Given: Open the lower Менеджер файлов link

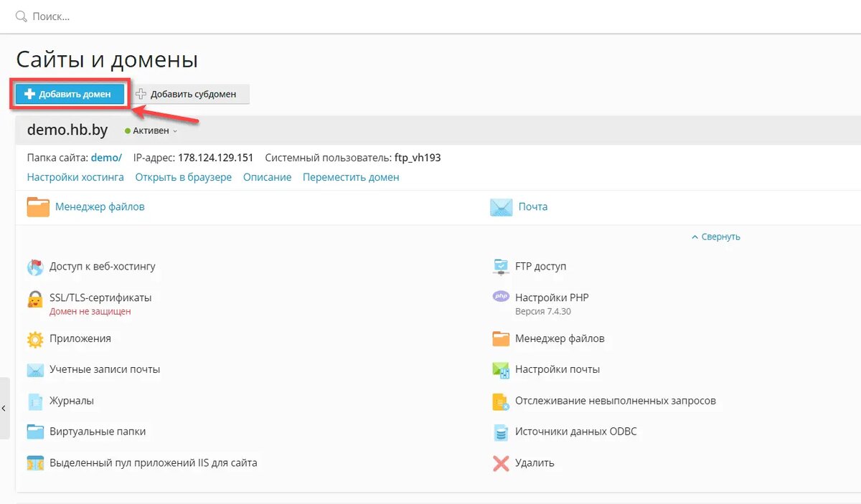Looking at the screenshot, I should coord(560,338).
